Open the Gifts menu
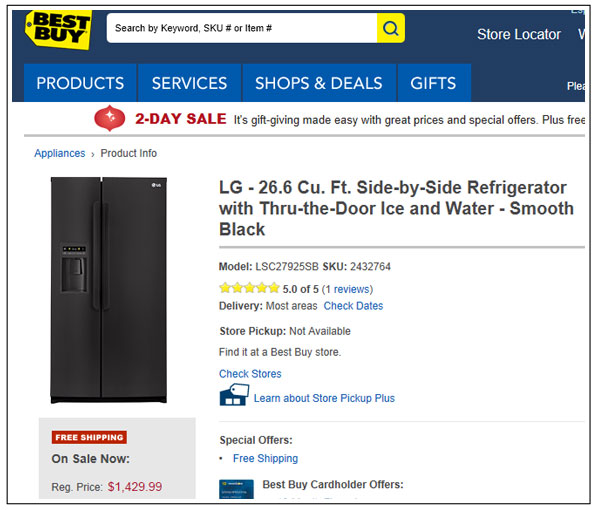Image resolution: width=600 pixels, height=510 pixels. [x=433, y=83]
